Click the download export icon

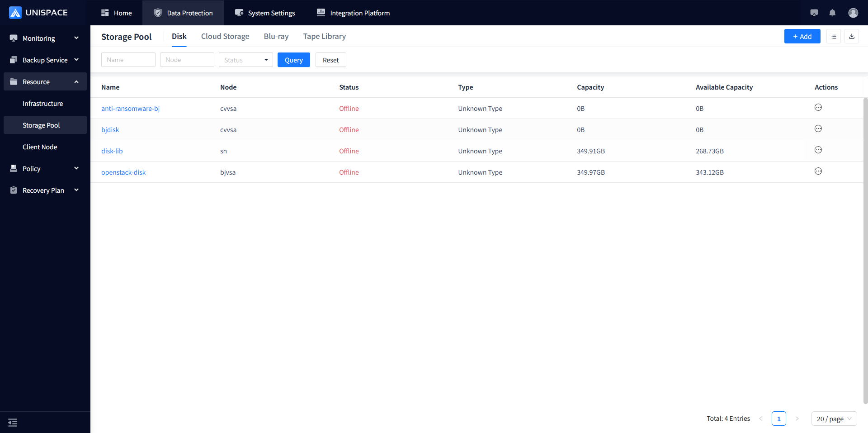pos(852,36)
